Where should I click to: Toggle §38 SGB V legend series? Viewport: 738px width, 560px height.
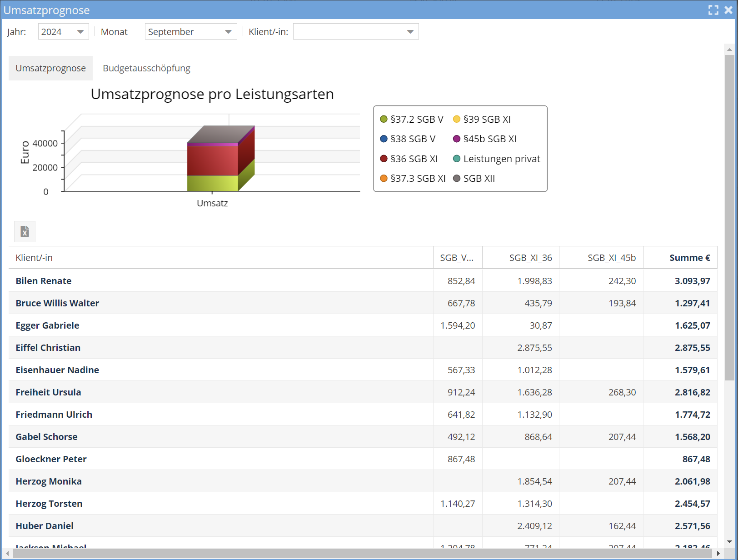coord(408,139)
